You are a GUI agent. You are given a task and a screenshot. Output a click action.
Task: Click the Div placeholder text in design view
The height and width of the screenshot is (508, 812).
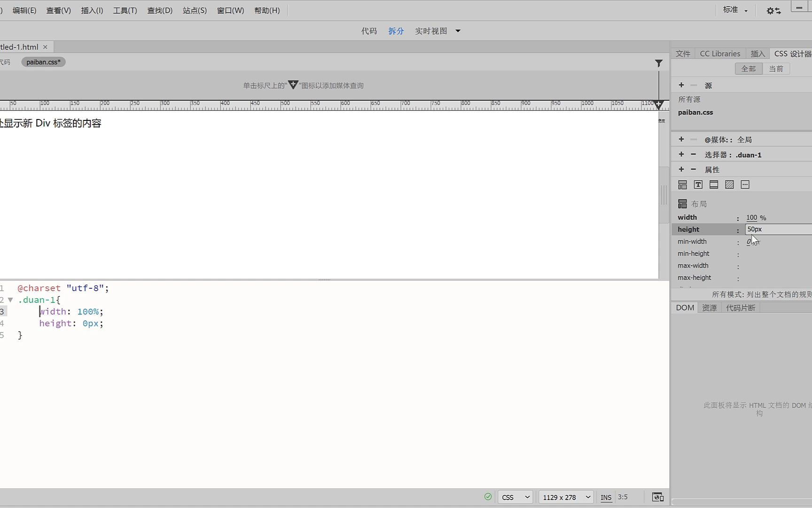(x=50, y=123)
